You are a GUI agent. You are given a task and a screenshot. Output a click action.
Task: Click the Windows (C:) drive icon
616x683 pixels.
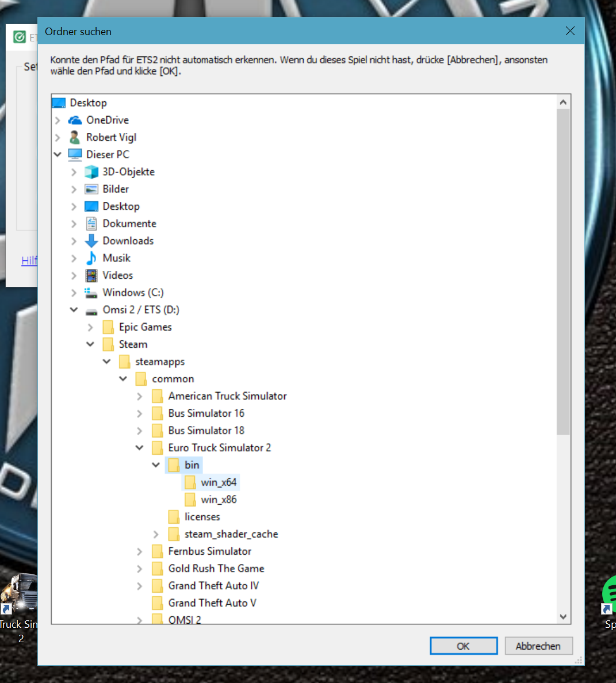point(91,293)
